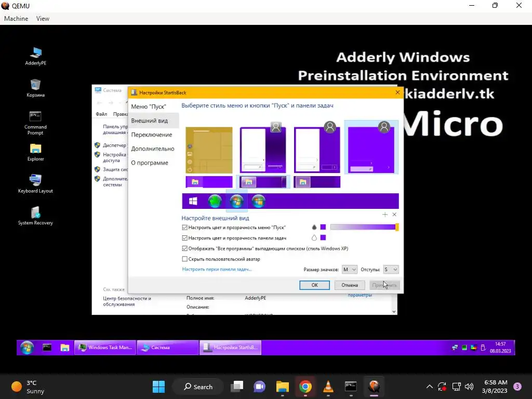The height and width of the screenshot is (399, 532).
Task: Switch to Дополнительно section
Action: point(153,149)
